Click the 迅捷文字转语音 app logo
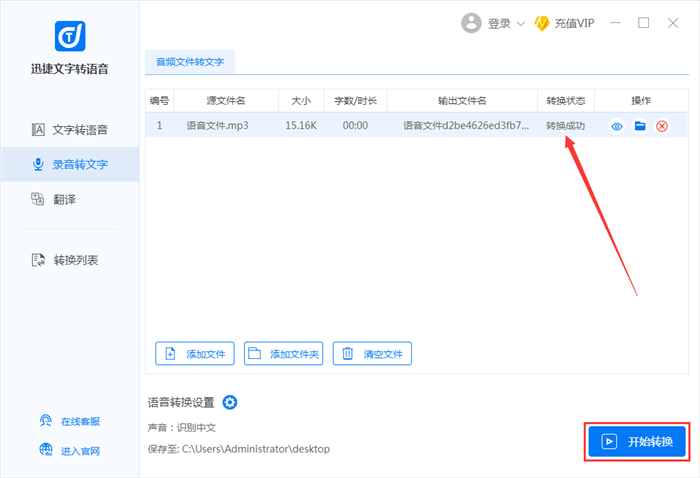The image size is (700, 478). click(x=70, y=36)
